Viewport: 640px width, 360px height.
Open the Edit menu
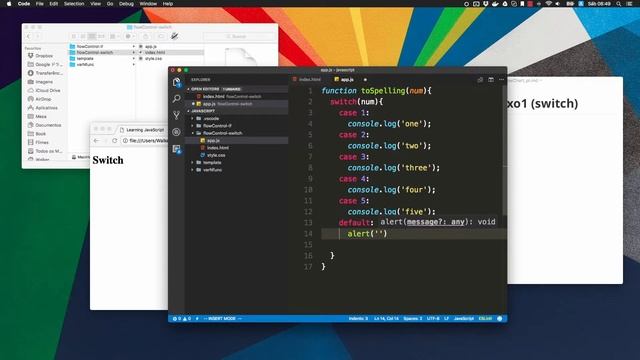coord(53,4)
